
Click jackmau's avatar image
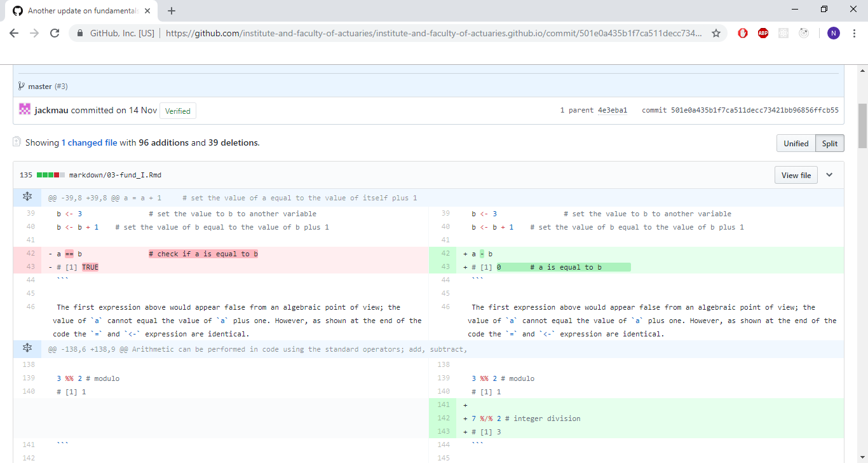tap(25, 109)
